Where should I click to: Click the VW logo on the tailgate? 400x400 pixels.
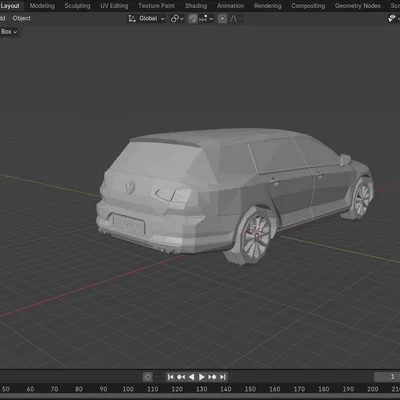coord(130,187)
